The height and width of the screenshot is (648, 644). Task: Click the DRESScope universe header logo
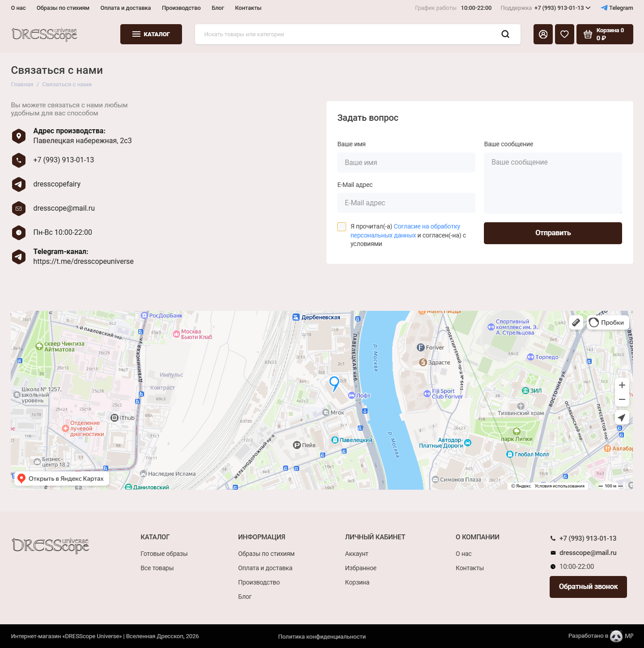tap(44, 34)
